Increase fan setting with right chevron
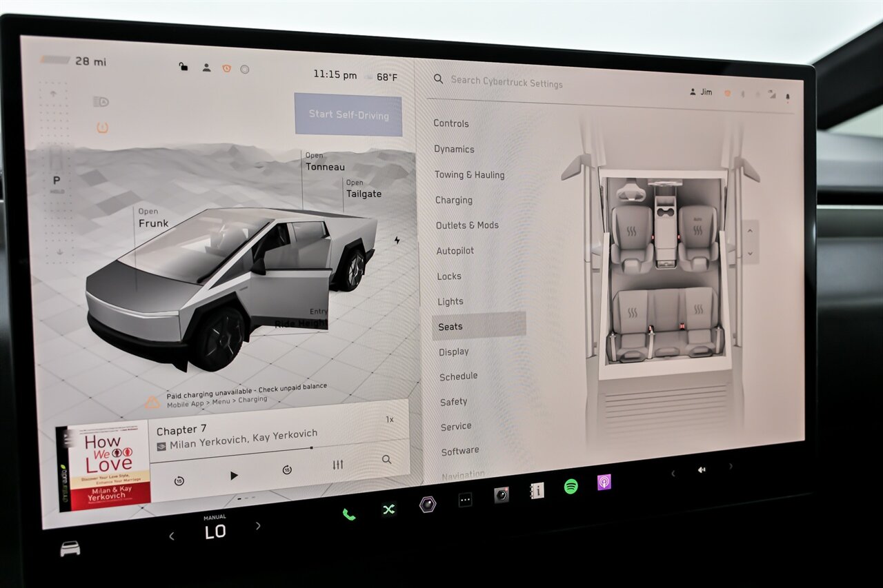Screen dimensions: 883x588 pos(258,526)
